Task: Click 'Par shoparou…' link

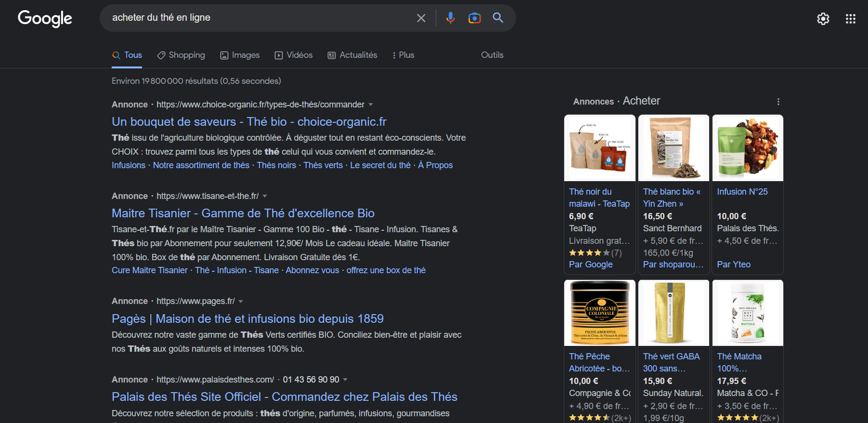Action: (673, 264)
